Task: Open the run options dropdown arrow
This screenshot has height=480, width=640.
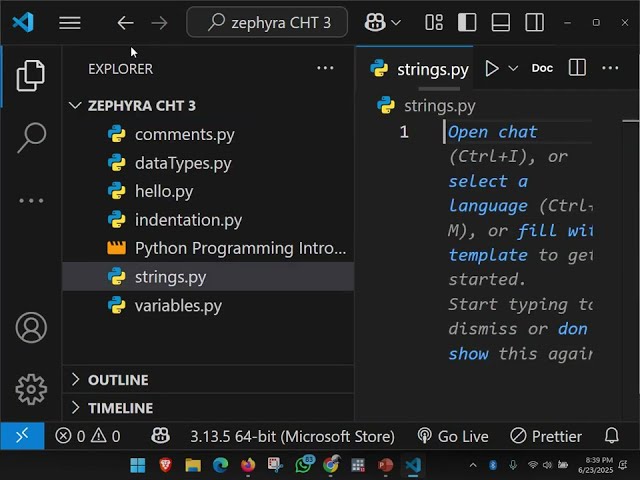Action: (513, 68)
